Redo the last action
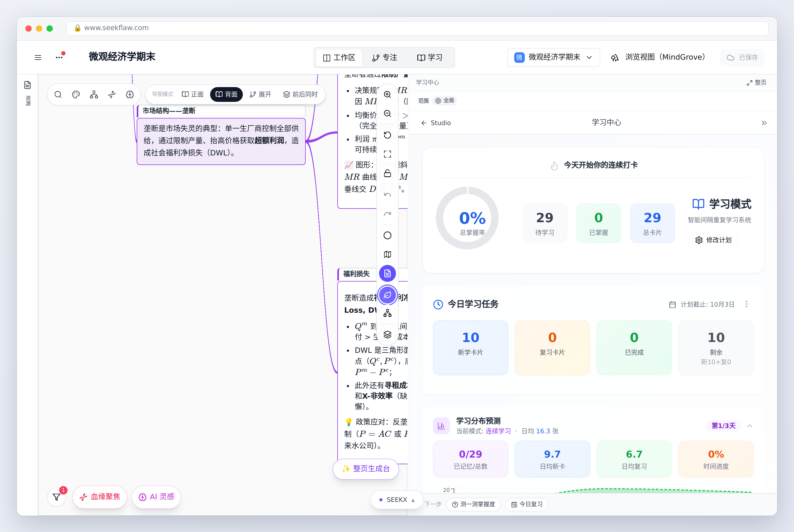This screenshot has width=794, height=532. (387, 214)
